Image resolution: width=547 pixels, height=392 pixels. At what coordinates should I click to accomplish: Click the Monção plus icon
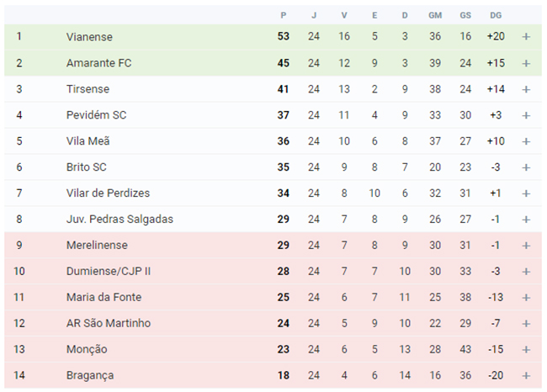click(526, 349)
